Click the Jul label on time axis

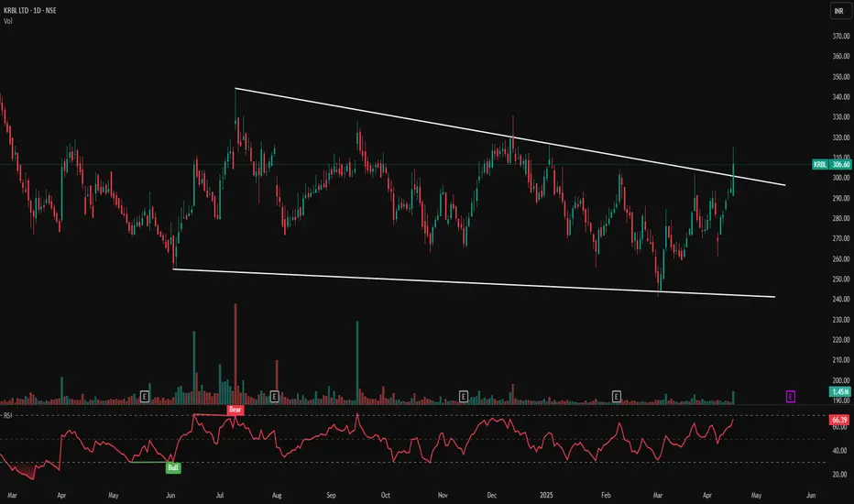[220, 495]
